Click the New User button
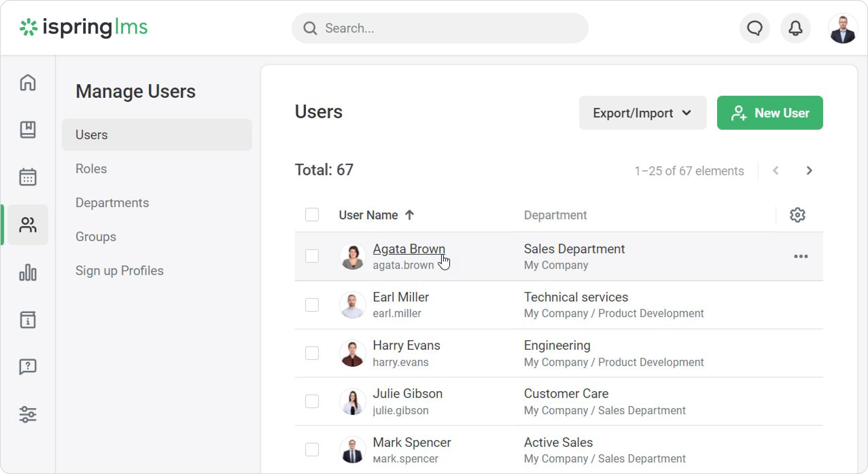The image size is (868, 474). click(x=770, y=113)
